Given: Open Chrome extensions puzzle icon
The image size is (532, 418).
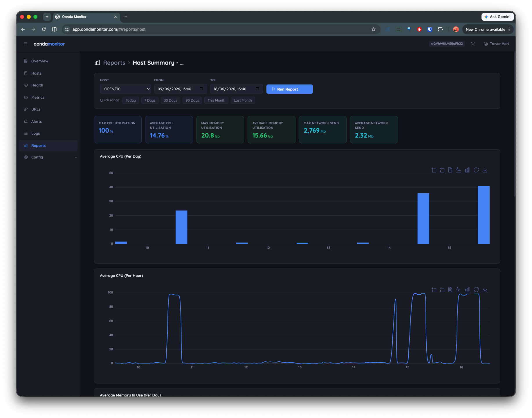Looking at the screenshot, I should (440, 29).
